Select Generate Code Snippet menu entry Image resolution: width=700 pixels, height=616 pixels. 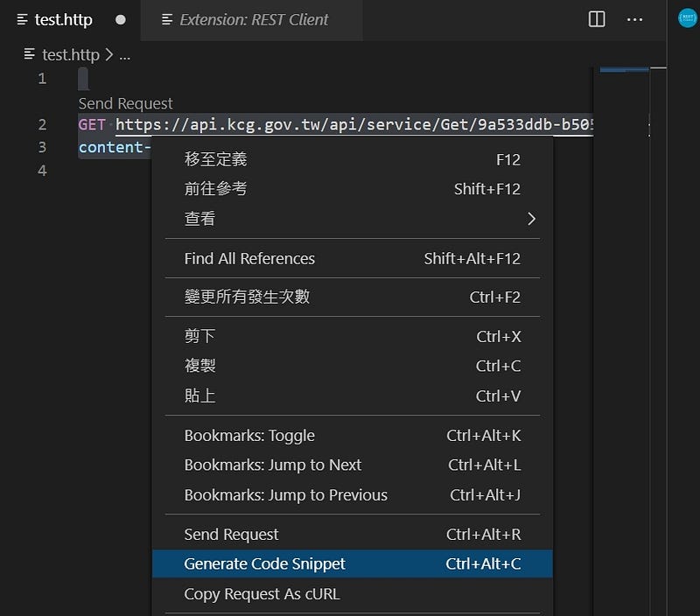click(x=264, y=564)
